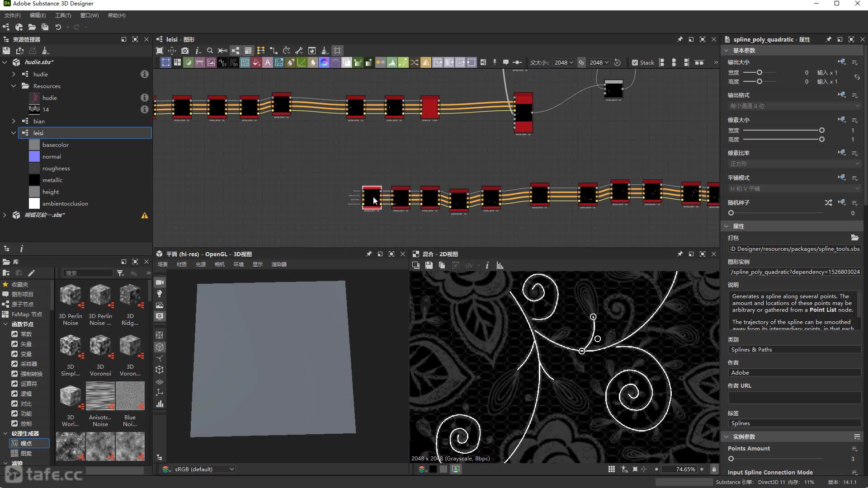The width and height of the screenshot is (868, 488).
Task: Toggle the parent size link icon
Action: 581,63
